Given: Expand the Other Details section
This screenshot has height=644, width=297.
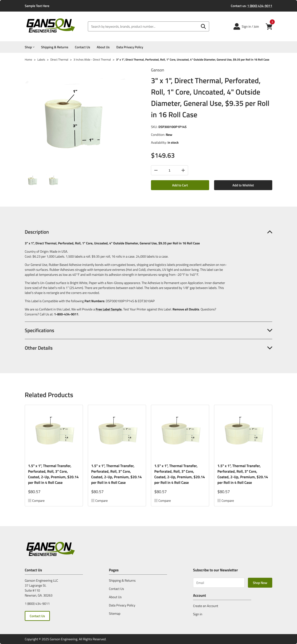Looking at the screenshot, I should (x=270, y=348).
